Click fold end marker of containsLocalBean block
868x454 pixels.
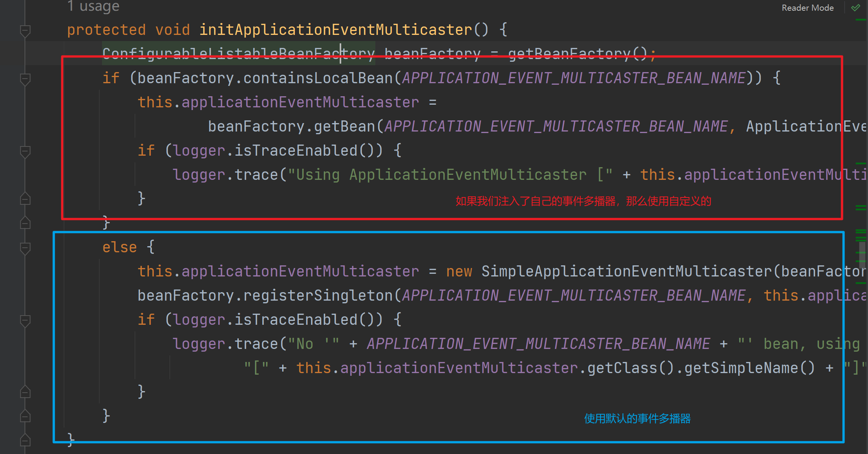coord(25,223)
